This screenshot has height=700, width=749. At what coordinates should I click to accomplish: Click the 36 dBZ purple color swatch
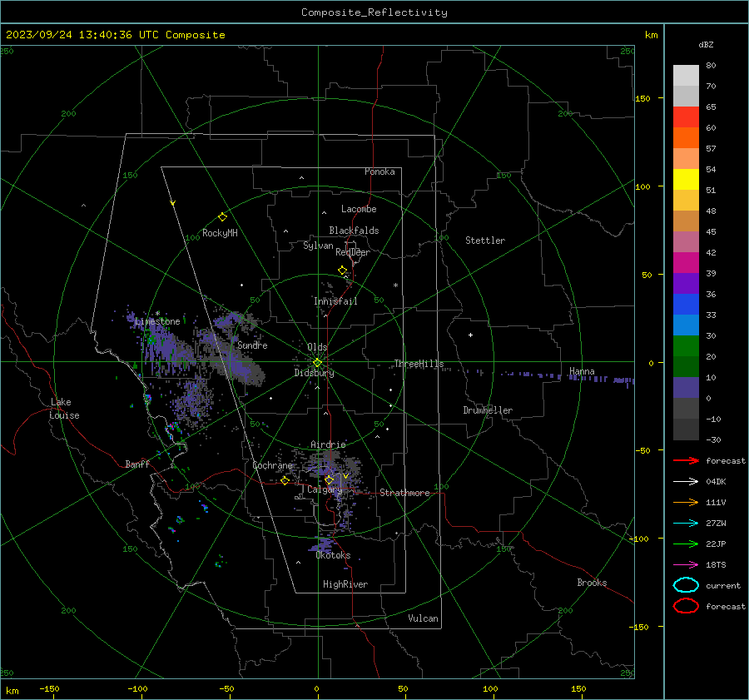click(x=686, y=283)
